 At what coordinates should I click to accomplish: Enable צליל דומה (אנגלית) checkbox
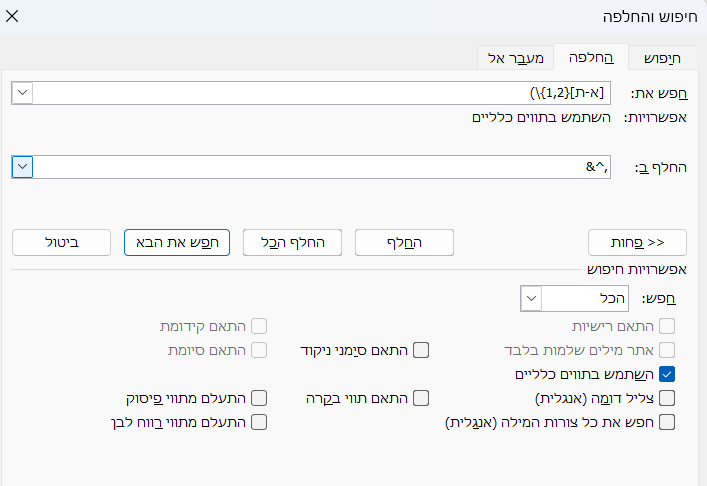pos(667,399)
